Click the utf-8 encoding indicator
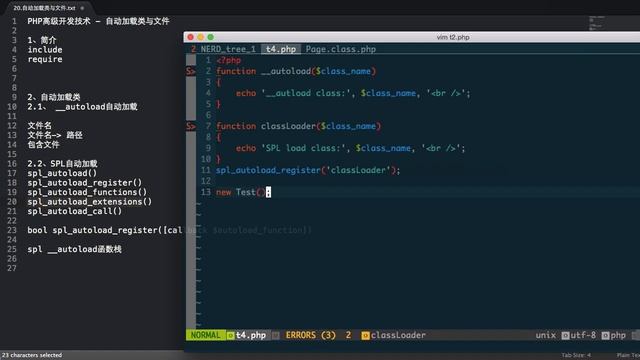This screenshot has height=360, width=640. (x=583, y=335)
